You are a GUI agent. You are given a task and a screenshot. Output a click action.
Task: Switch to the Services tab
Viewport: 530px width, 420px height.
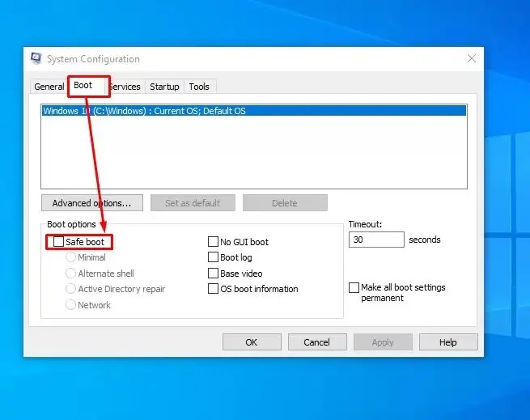click(x=125, y=87)
